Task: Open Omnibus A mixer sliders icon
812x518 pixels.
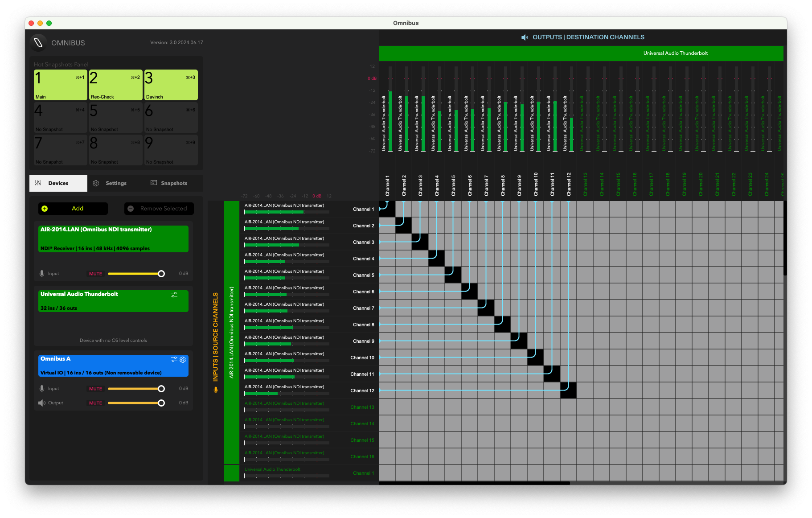Action: pos(174,359)
